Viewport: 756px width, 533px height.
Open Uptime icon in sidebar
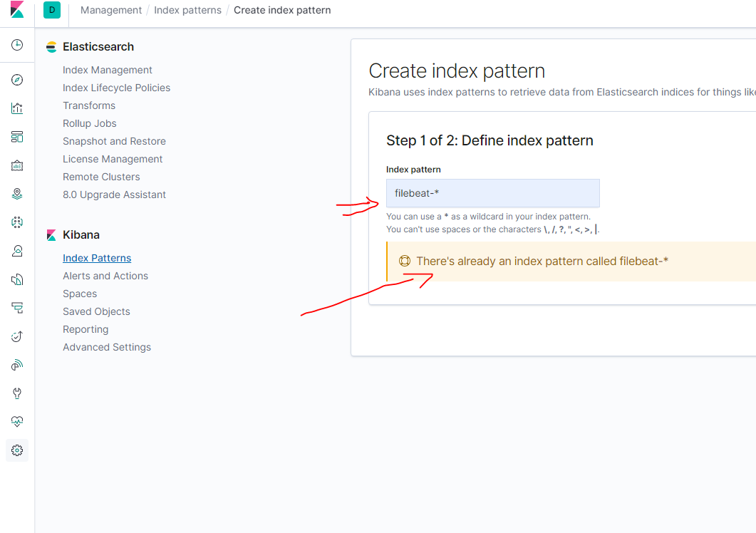(x=17, y=336)
